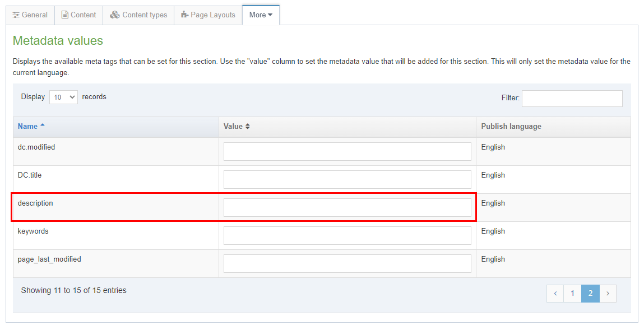Go to pagination page 1

point(572,294)
